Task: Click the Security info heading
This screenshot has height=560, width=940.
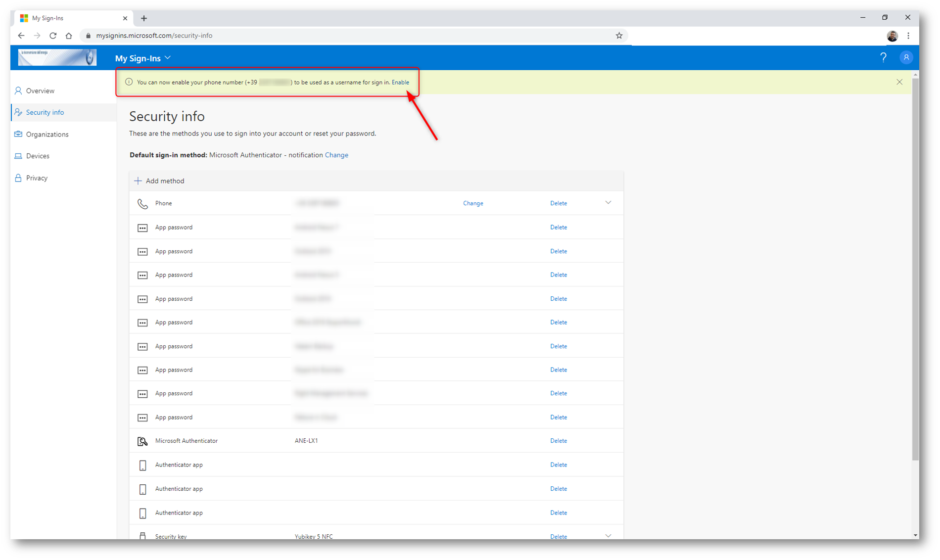Action: pos(167,117)
